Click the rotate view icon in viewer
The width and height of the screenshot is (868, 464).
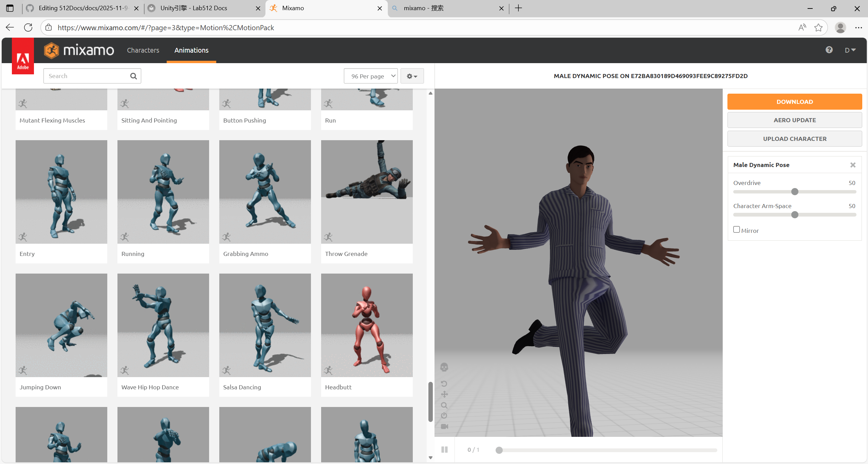click(444, 384)
